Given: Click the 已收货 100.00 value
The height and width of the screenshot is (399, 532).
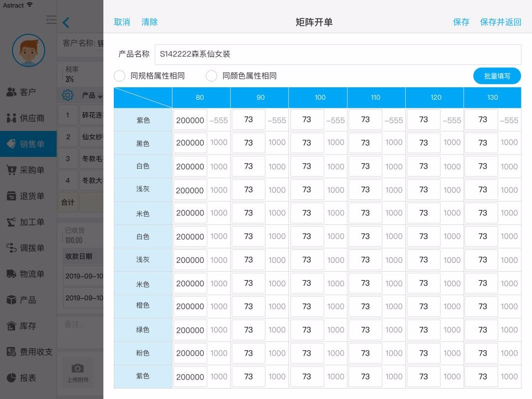Looking at the screenshot, I should click(x=74, y=240).
